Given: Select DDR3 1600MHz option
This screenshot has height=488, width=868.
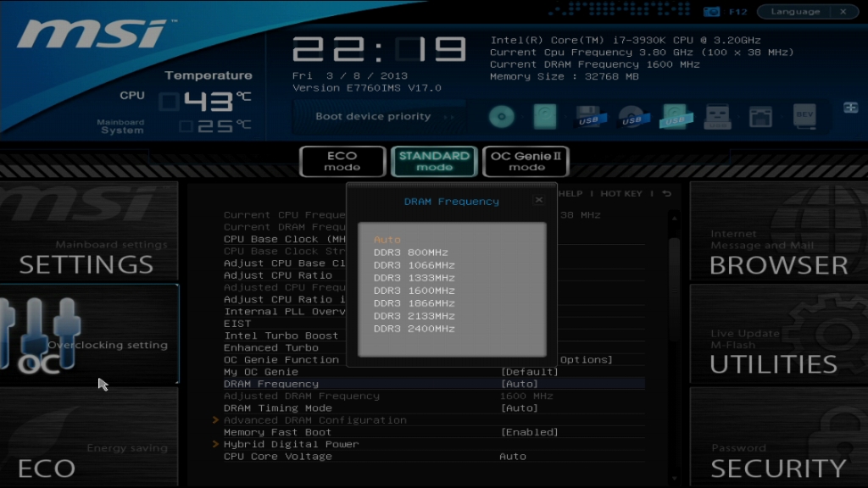Looking at the screenshot, I should 414,291.
